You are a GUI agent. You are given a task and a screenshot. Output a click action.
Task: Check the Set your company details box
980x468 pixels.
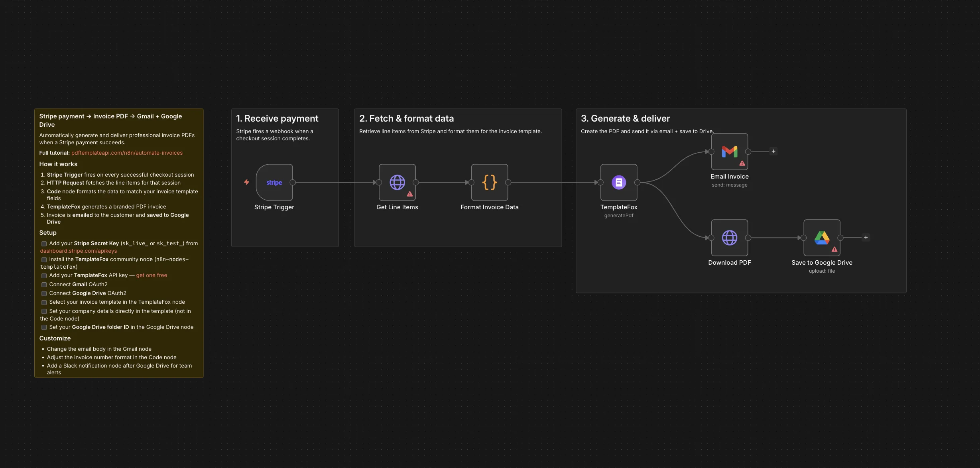pos(44,311)
